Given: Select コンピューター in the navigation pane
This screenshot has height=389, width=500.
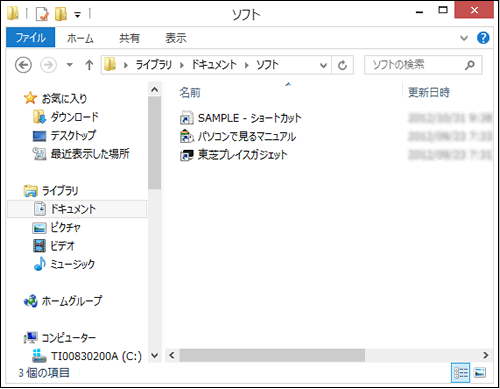Looking at the screenshot, I should pyautogui.click(x=69, y=338).
